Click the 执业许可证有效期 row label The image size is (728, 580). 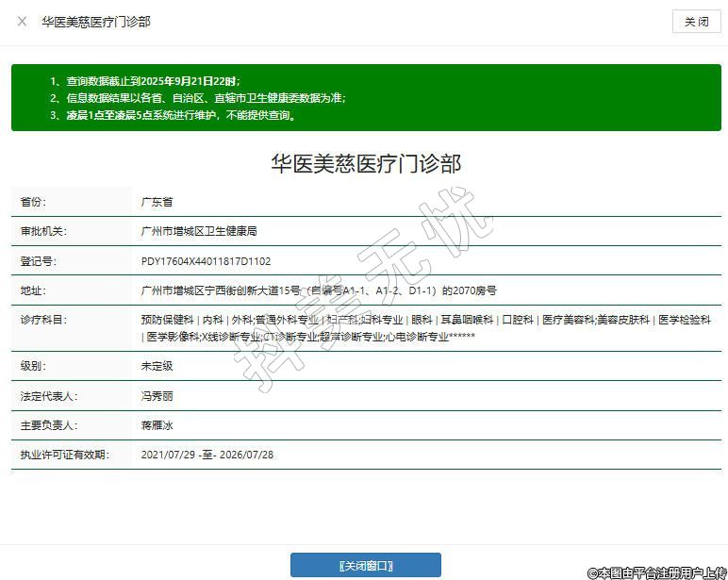coord(65,455)
